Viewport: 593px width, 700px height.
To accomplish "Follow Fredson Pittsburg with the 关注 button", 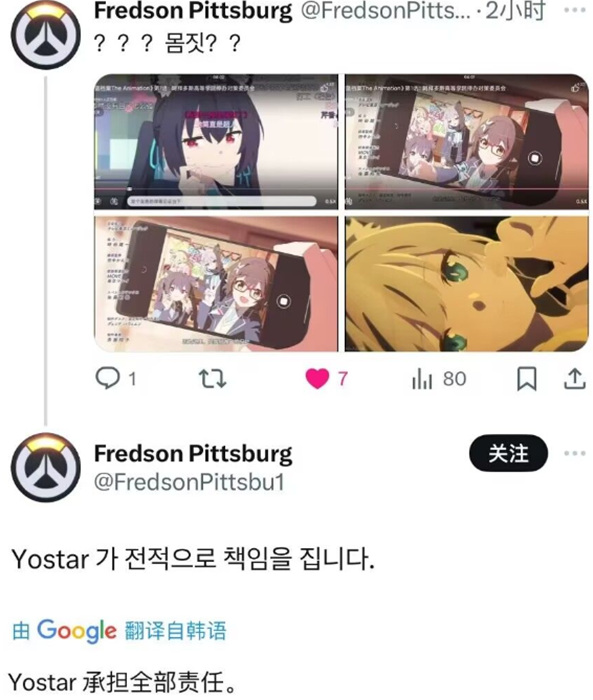I will coord(508,453).
